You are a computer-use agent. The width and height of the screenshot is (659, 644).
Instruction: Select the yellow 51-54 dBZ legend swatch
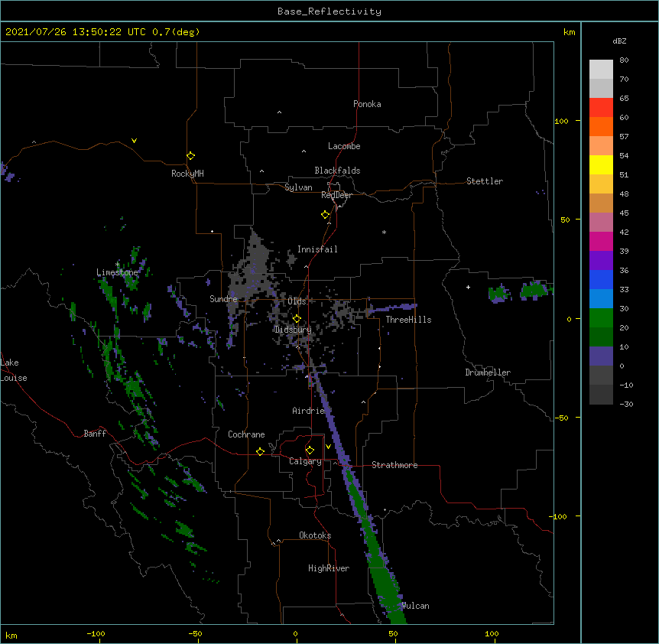[601, 164]
